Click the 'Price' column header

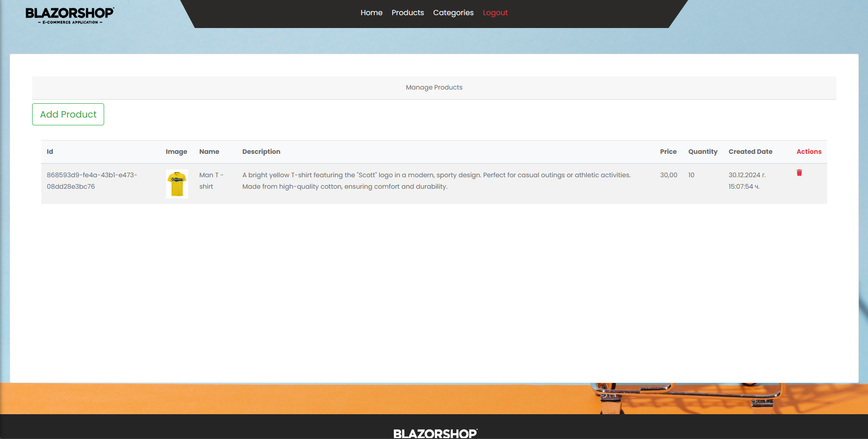coord(668,152)
